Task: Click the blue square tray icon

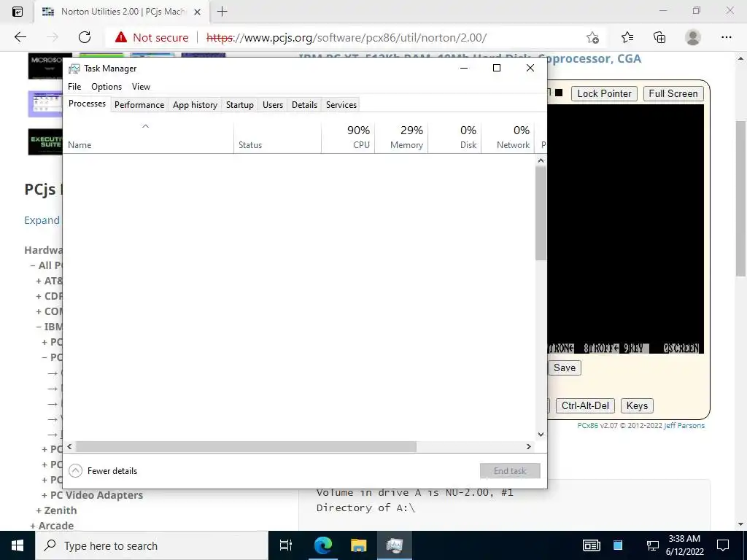Action: coord(618,545)
